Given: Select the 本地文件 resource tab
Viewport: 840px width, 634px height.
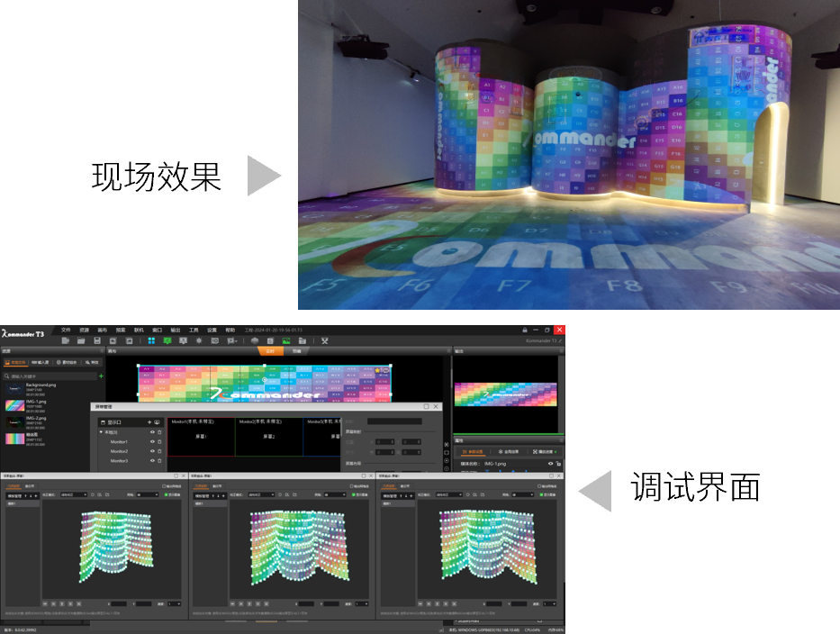Looking at the screenshot, I should pyautogui.click(x=16, y=362).
